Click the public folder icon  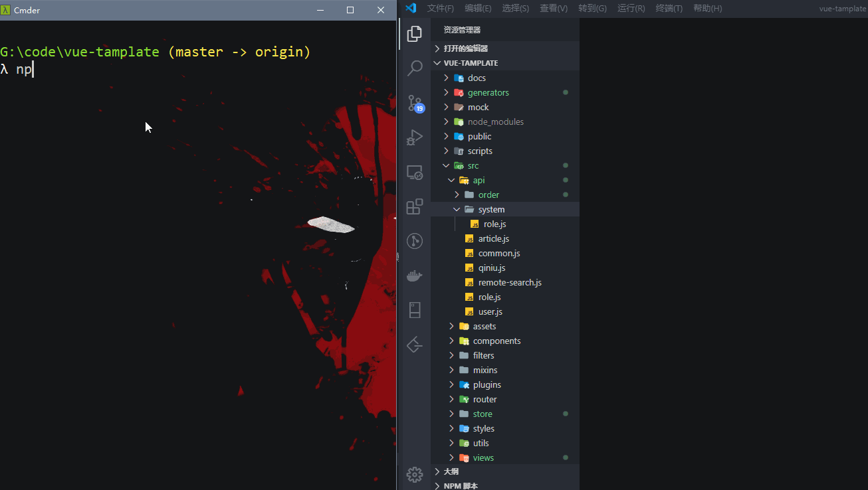pyautogui.click(x=459, y=137)
